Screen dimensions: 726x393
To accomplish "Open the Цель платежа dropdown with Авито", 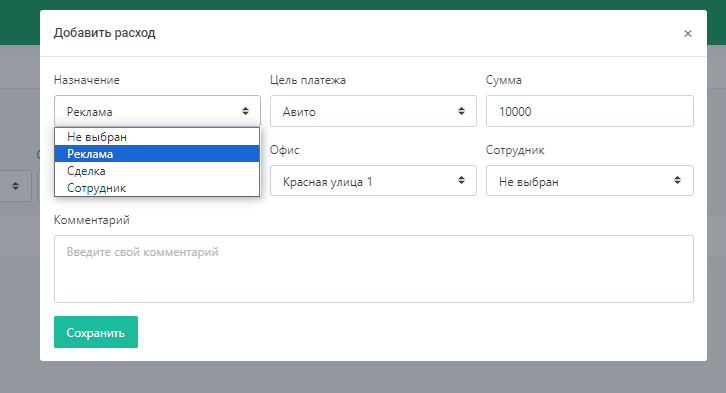I will [373, 111].
